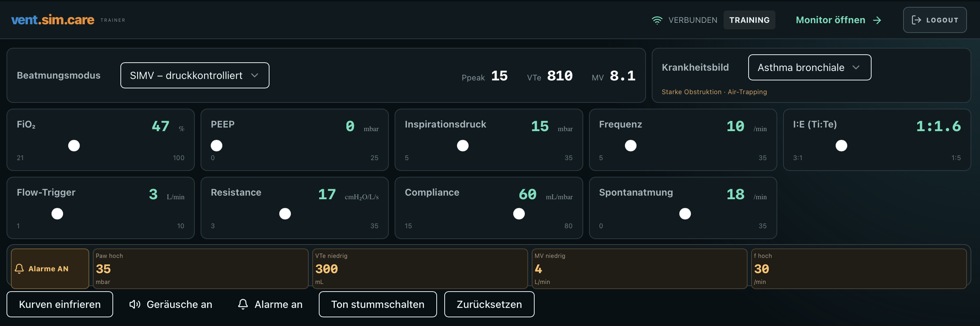This screenshot has height=326, width=980.
Task: Click the I:E (Ti:Te) slider handle
Action: click(841, 146)
